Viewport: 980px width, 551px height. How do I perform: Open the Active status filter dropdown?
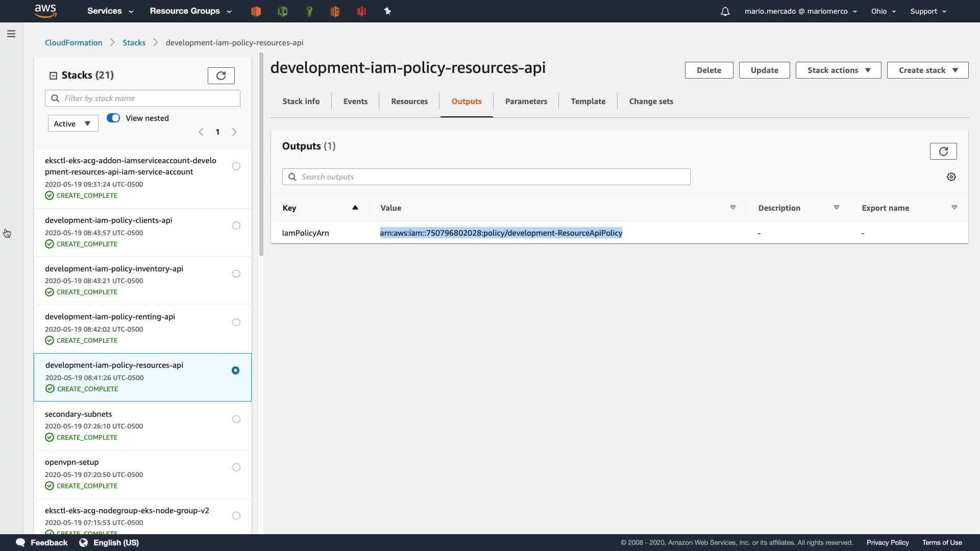72,123
